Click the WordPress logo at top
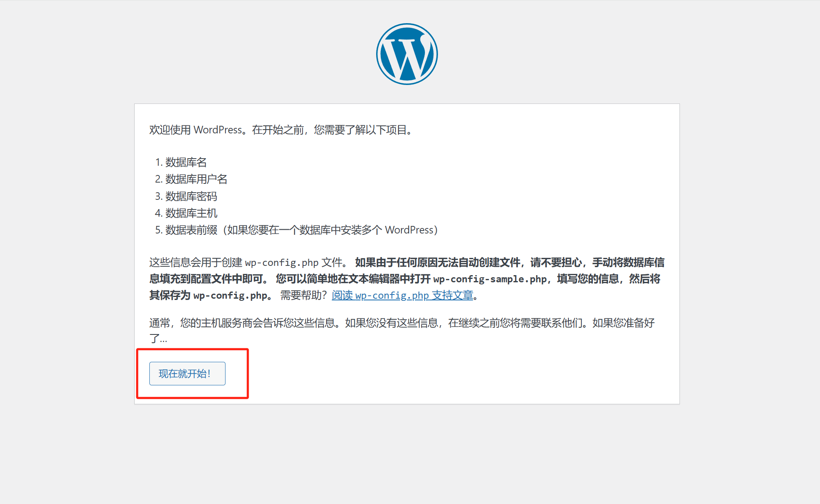The width and height of the screenshot is (820, 504). tap(407, 54)
